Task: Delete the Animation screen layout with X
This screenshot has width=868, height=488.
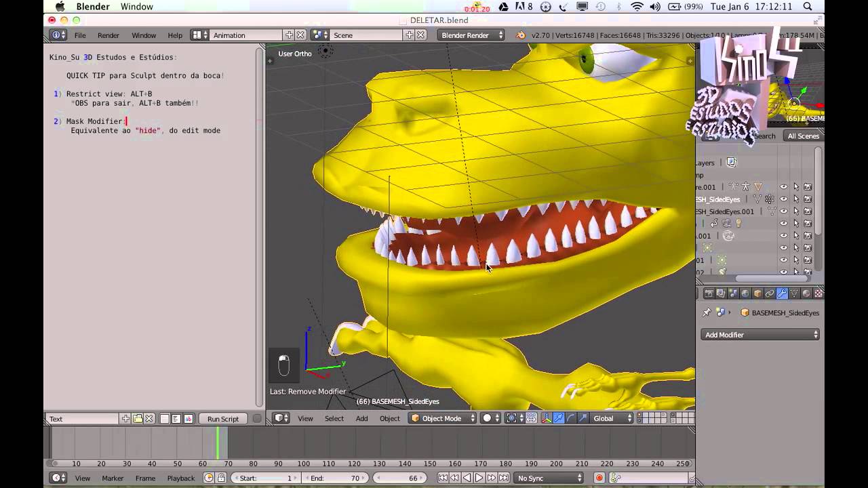Action: [300, 35]
